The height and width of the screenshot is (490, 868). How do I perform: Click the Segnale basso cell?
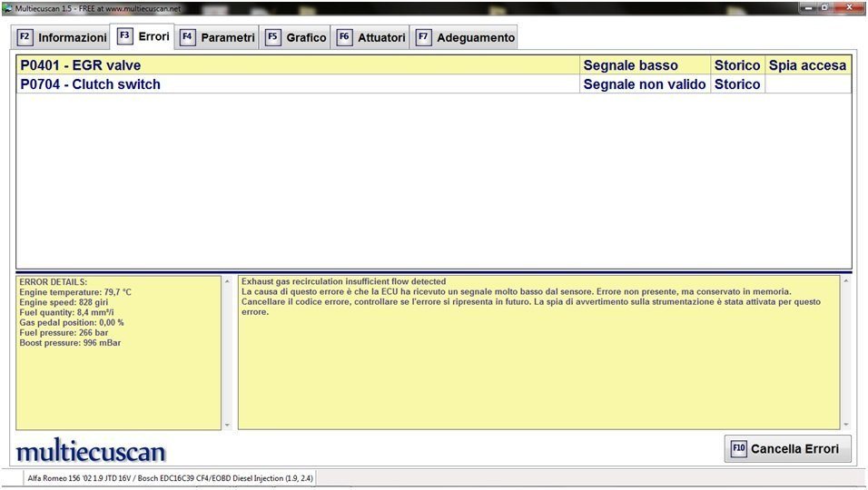point(645,65)
